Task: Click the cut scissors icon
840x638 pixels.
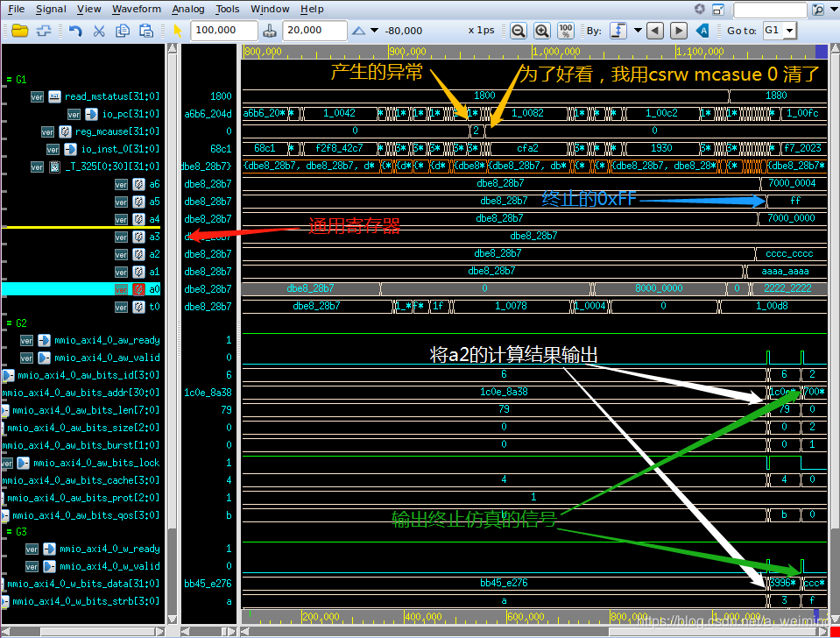Action: click(x=99, y=31)
